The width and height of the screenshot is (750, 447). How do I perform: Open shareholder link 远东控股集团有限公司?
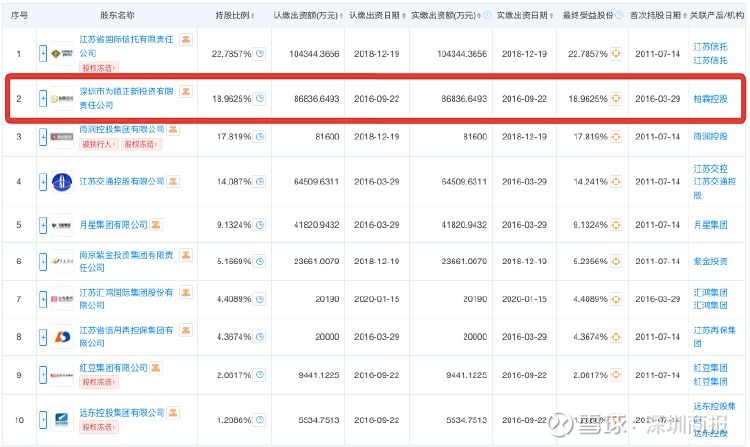pyautogui.click(x=121, y=413)
